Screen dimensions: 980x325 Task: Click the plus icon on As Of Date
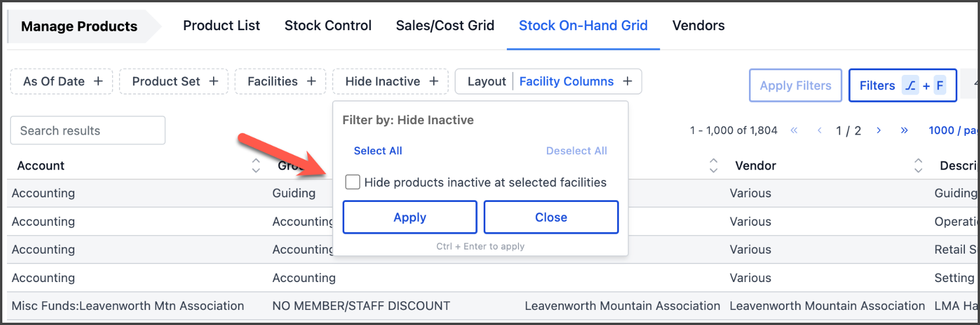tap(98, 81)
